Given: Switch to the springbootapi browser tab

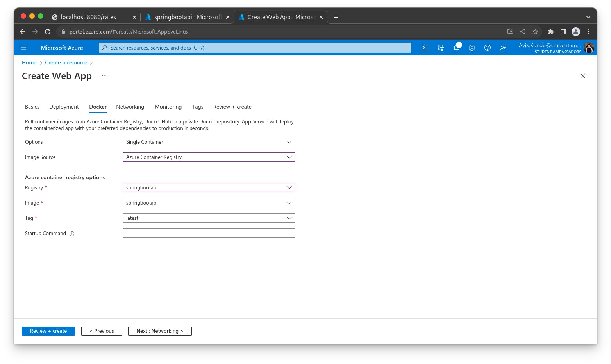Looking at the screenshot, I should click(x=187, y=17).
